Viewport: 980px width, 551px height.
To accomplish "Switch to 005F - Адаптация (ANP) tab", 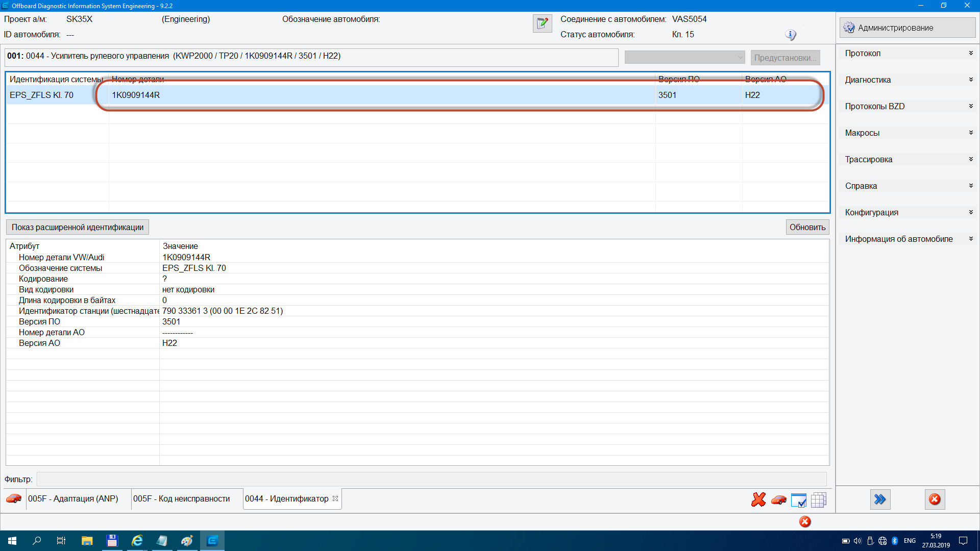I will [73, 498].
